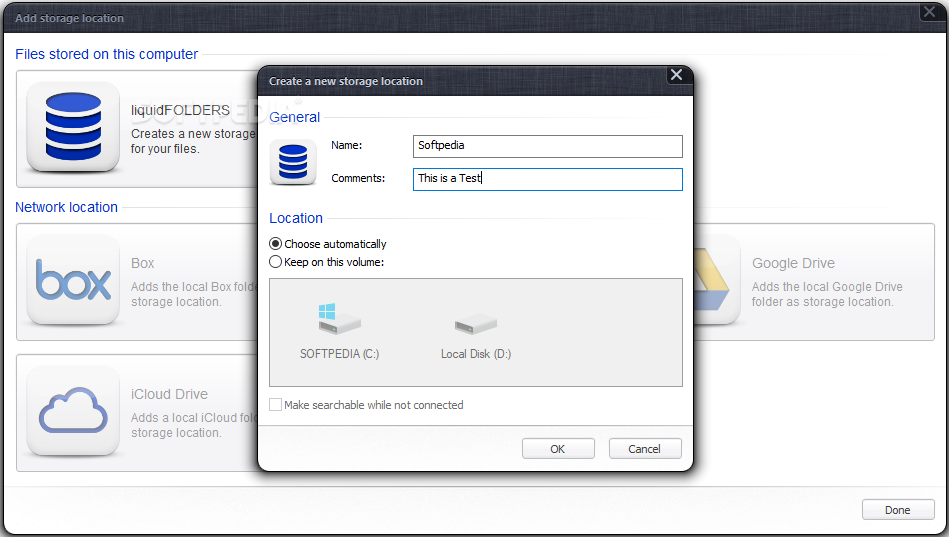
Task: Select the iCloud Drive cloud icon
Action: point(73,410)
